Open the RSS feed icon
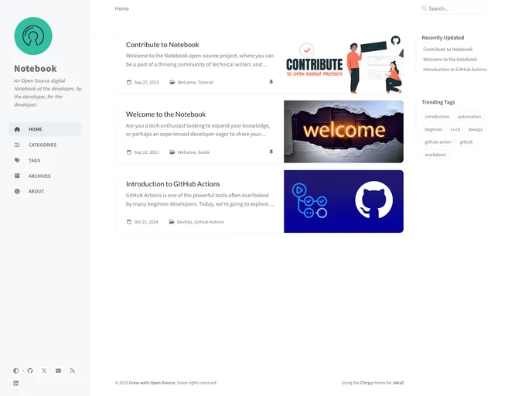The height and width of the screenshot is (396, 532). point(72,370)
